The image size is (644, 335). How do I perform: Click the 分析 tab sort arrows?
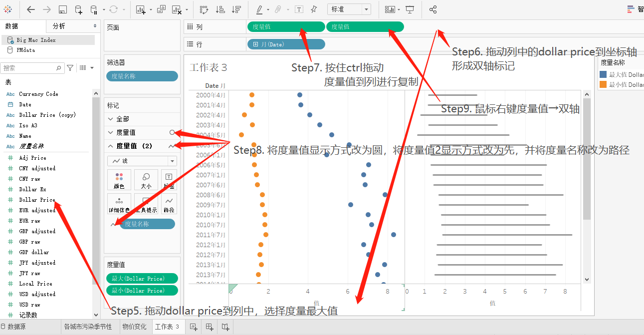tap(95, 26)
